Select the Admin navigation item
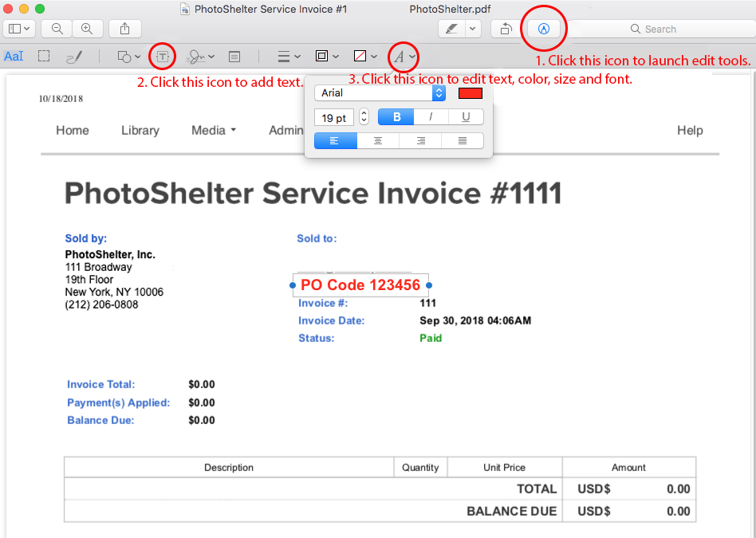This screenshot has width=756, height=538. [x=286, y=130]
